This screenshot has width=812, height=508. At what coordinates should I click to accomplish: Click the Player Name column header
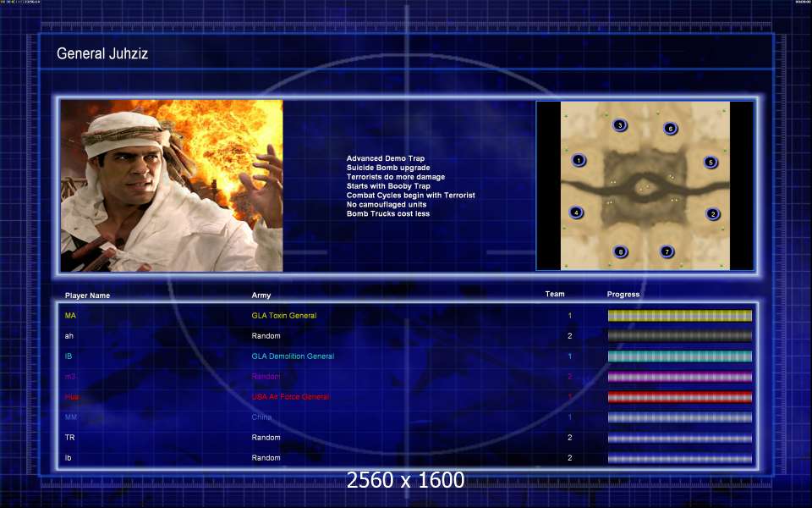[x=87, y=295]
